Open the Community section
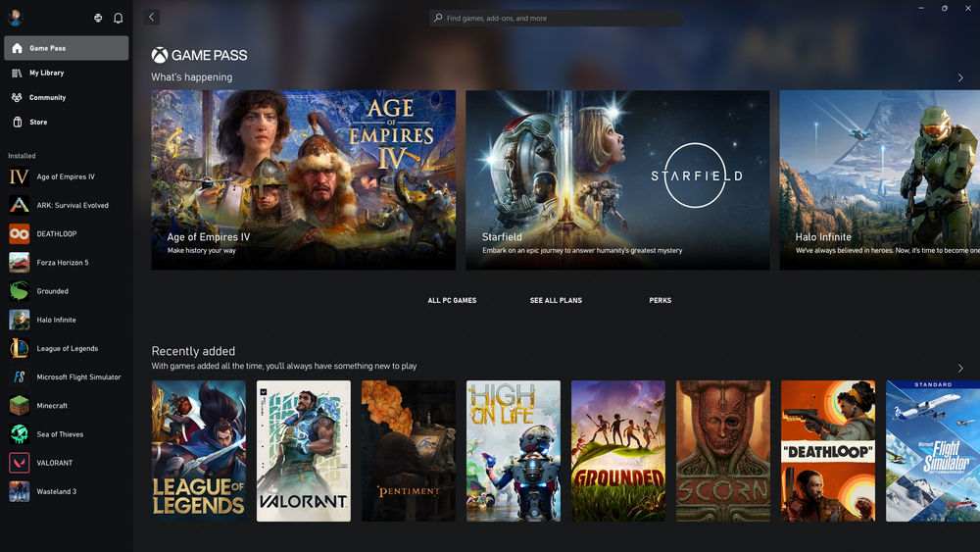The image size is (980, 552). [47, 97]
